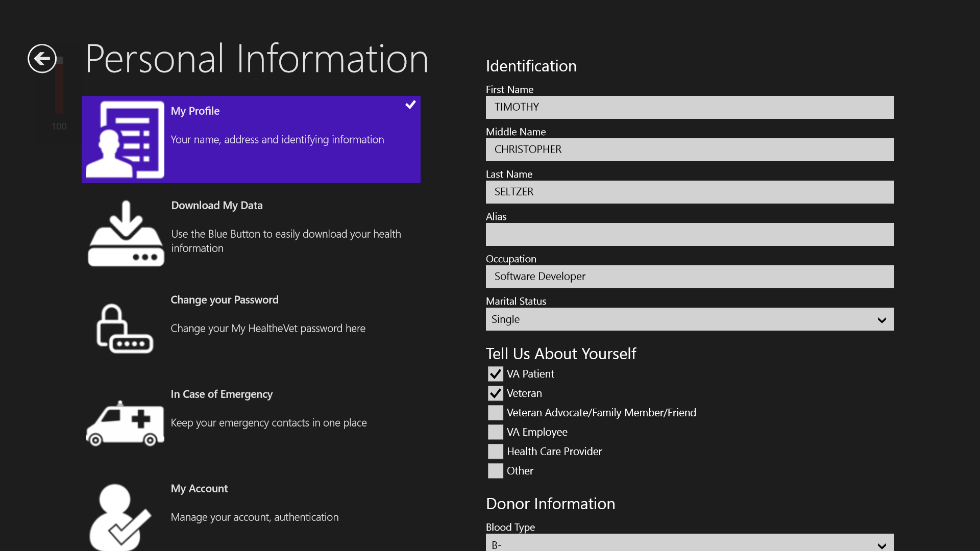Click the Occupation text field
This screenshot has height=551, width=980.
(690, 277)
